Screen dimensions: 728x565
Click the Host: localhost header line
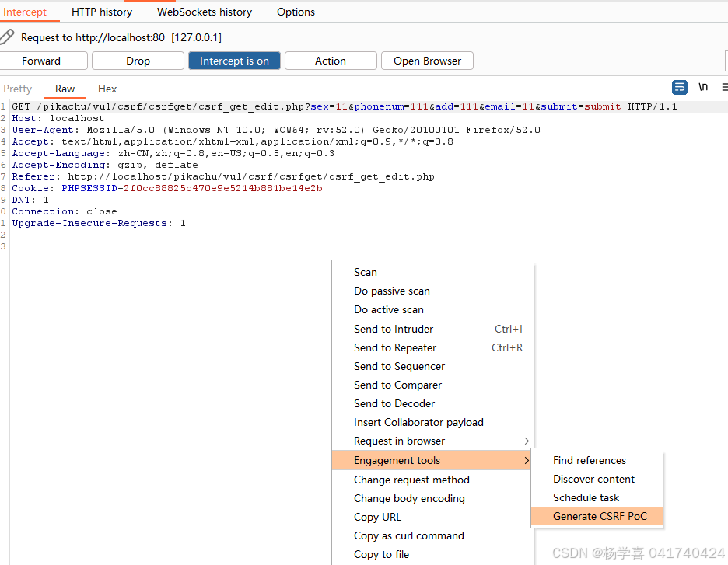(x=58, y=118)
